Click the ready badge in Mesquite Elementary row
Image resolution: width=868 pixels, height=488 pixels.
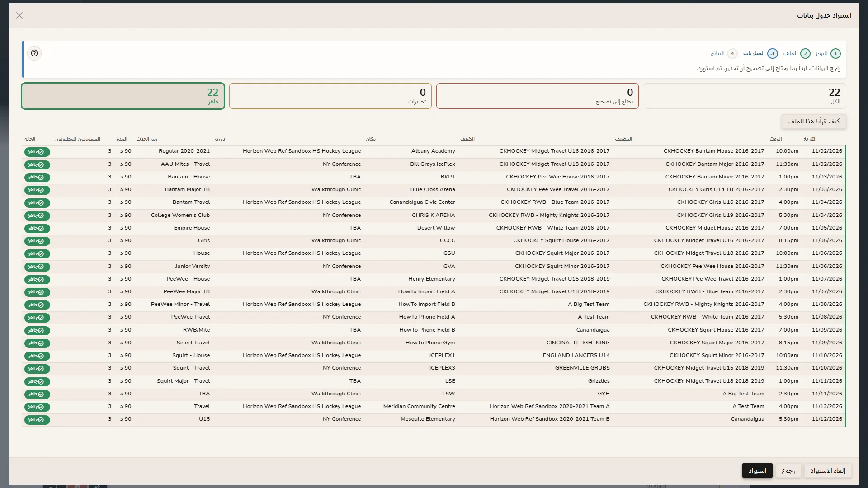point(37,420)
